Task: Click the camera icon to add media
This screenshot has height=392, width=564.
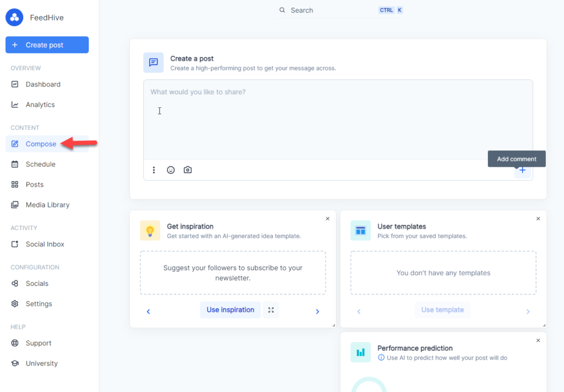Action: (x=188, y=170)
